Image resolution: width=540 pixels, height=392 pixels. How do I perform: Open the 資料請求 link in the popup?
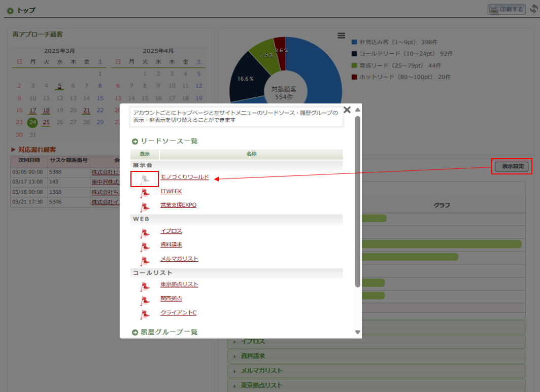point(171,245)
